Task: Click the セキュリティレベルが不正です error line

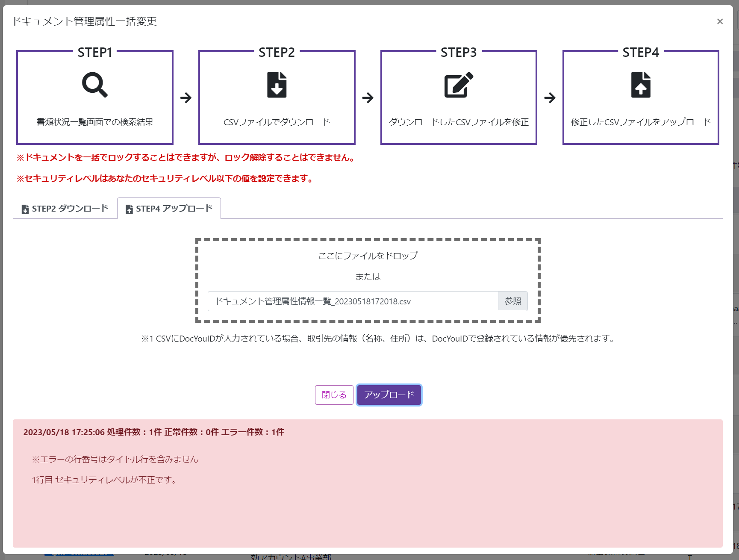Action: click(x=104, y=480)
